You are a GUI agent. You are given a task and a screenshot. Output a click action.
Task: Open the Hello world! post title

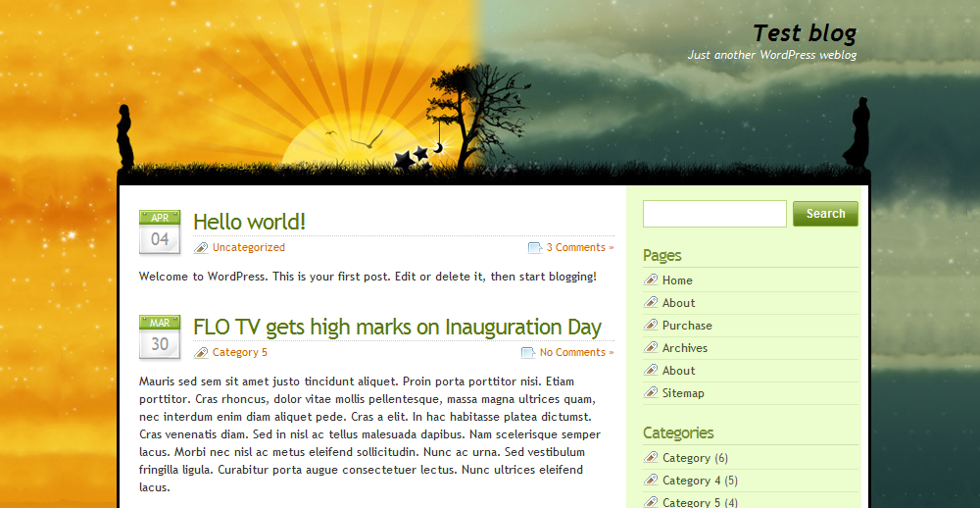249,222
